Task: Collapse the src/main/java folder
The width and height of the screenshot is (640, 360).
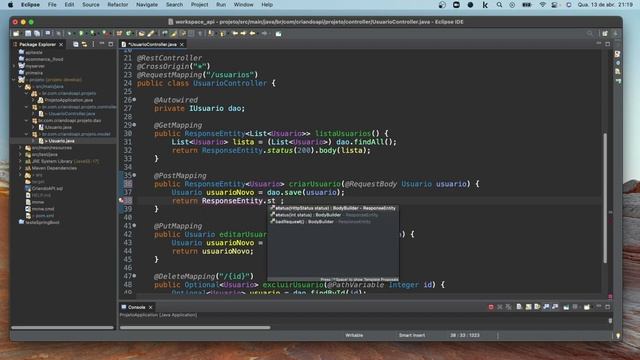Action: pyautogui.click(x=21, y=87)
